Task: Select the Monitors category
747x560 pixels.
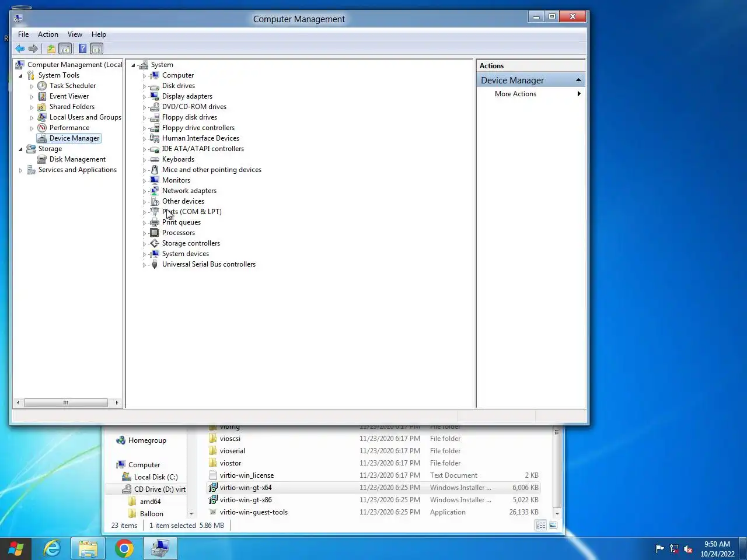Action: pos(176,180)
